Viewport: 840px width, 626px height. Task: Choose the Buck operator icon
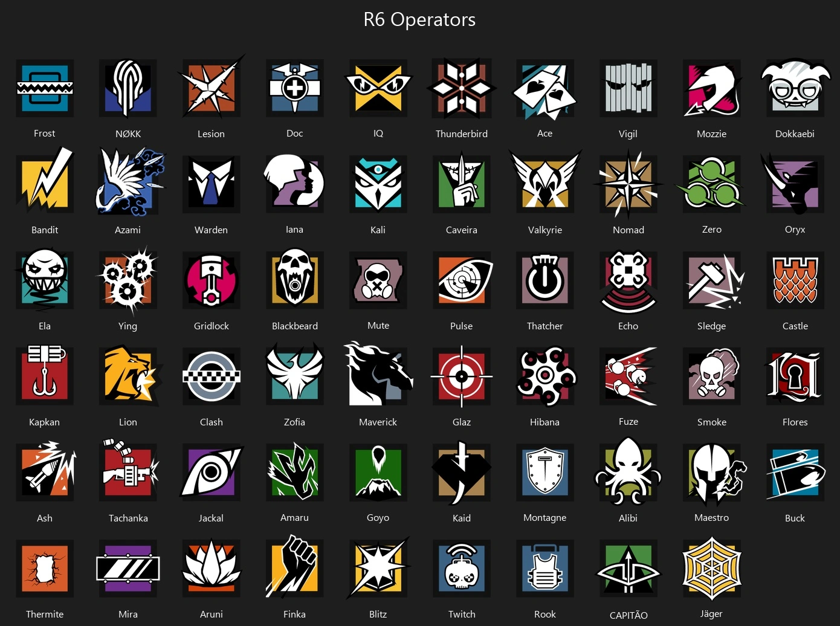pyautogui.click(x=795, y=473)
